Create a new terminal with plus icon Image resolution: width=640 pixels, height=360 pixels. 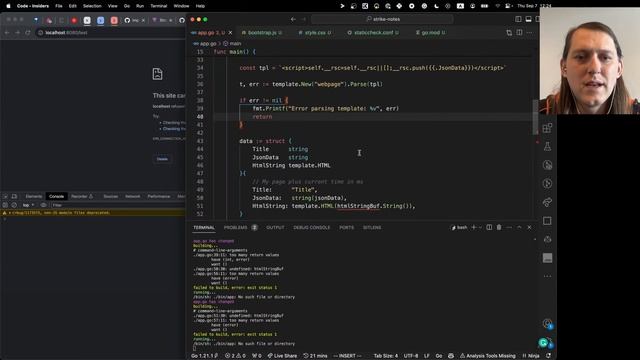tap(474, 227)
